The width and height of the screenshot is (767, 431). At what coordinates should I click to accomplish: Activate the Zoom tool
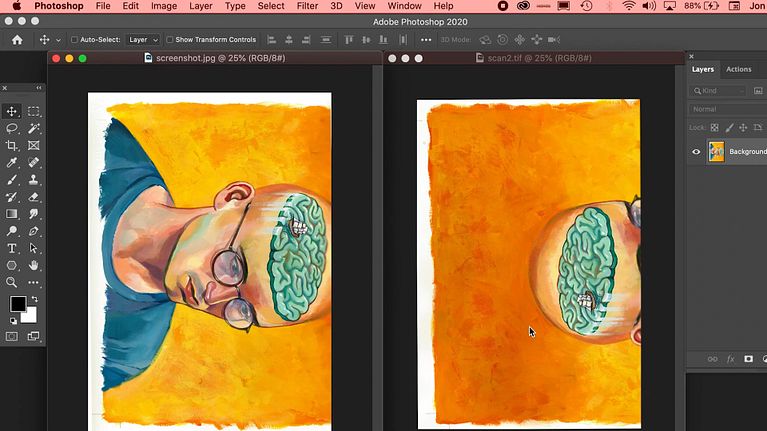pyautogui.click(x=12, y=282)
